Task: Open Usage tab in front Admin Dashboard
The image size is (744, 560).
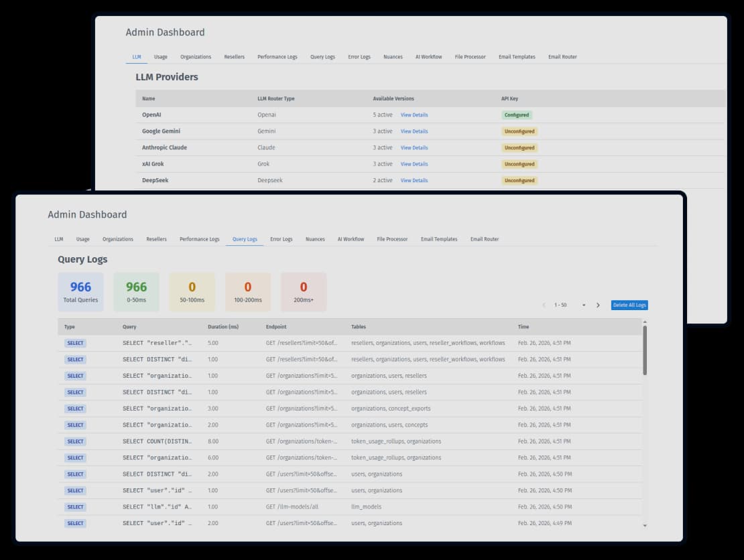Action: pyautogui.click(x=83, y=239)
